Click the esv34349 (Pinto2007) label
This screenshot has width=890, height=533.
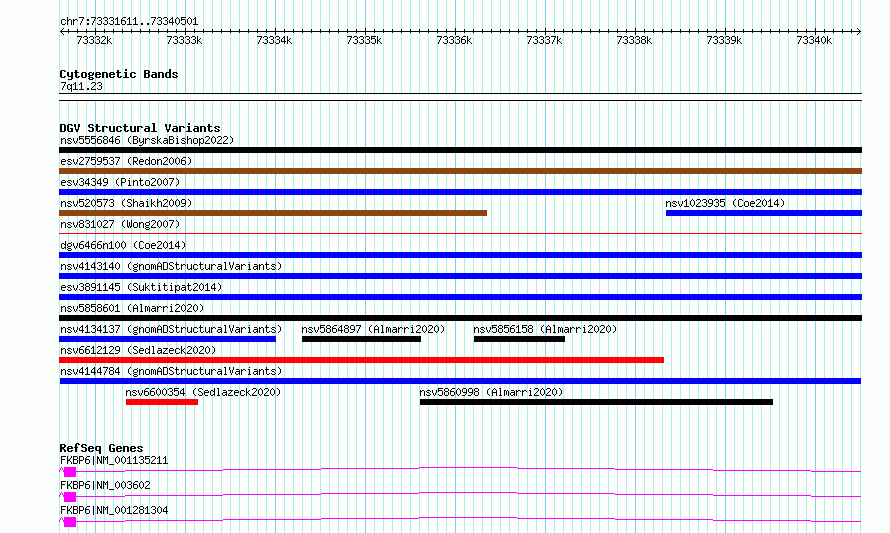tap(120, 182)
